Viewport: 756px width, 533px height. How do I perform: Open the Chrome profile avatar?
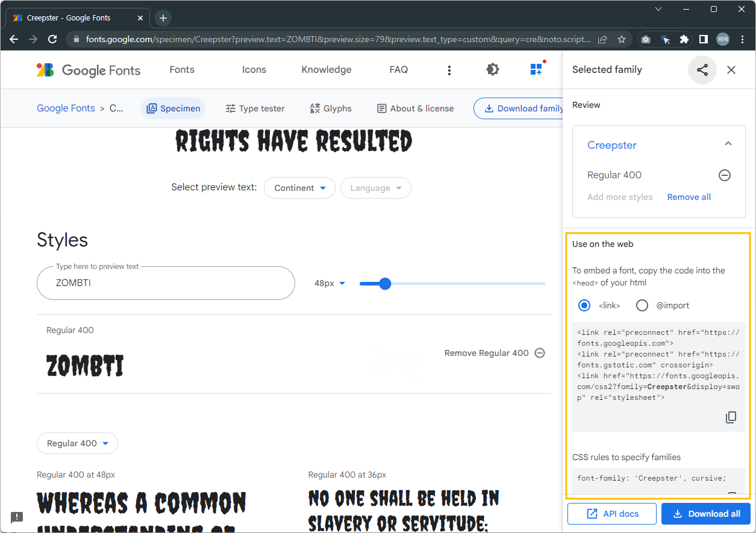click(x=723, y=39)
